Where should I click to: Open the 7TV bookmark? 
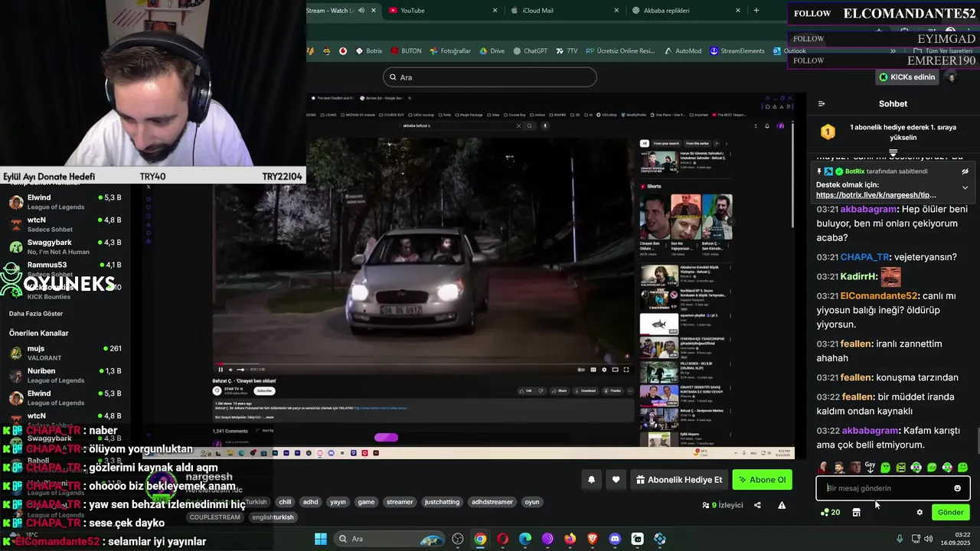click(567, 51)
